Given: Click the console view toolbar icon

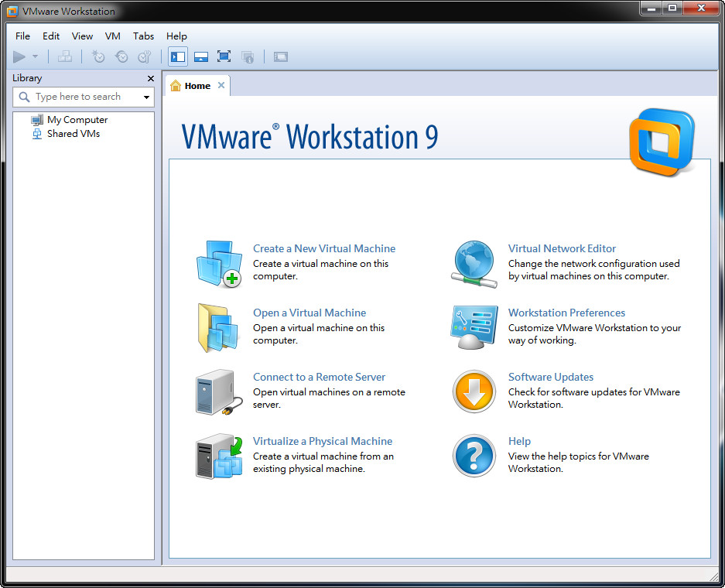Looking at the screenshot, I should 281,56.
